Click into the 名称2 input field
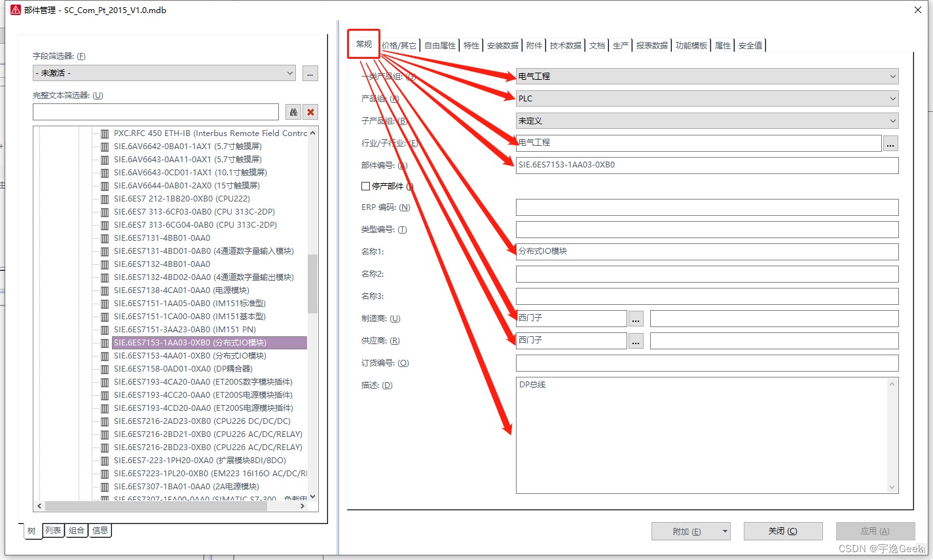 click(x=706, y=274)
